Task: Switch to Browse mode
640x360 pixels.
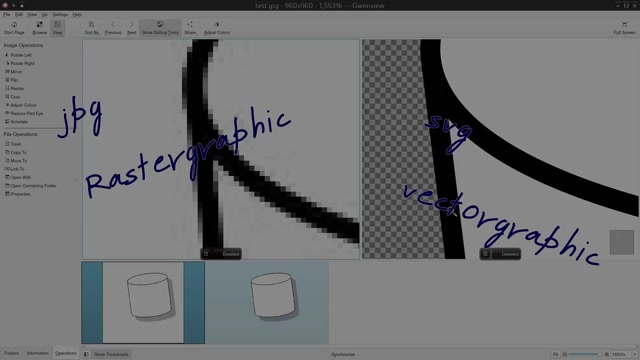Action: coord(40,28)
